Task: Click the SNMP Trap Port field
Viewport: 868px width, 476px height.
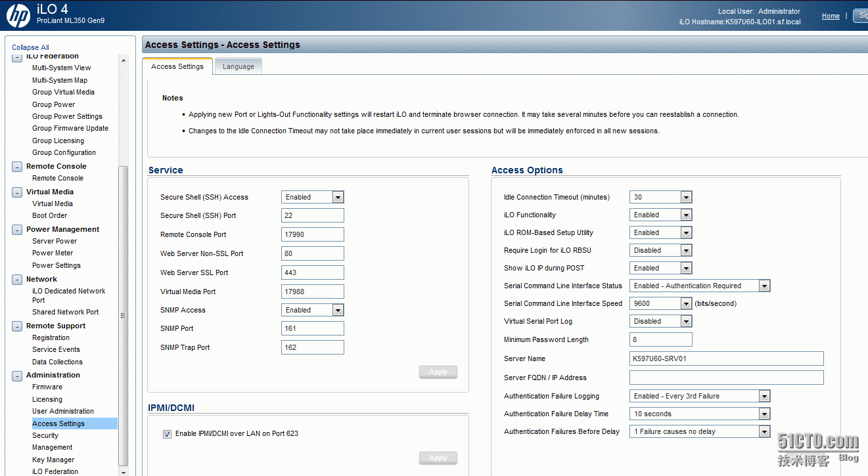Action: [313, 347]
